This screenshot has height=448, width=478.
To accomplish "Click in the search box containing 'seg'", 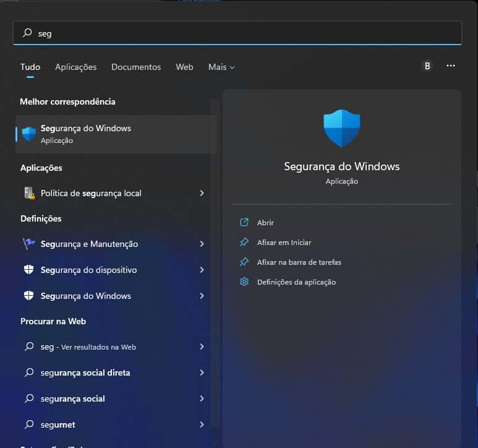I will tap(237, 33).
